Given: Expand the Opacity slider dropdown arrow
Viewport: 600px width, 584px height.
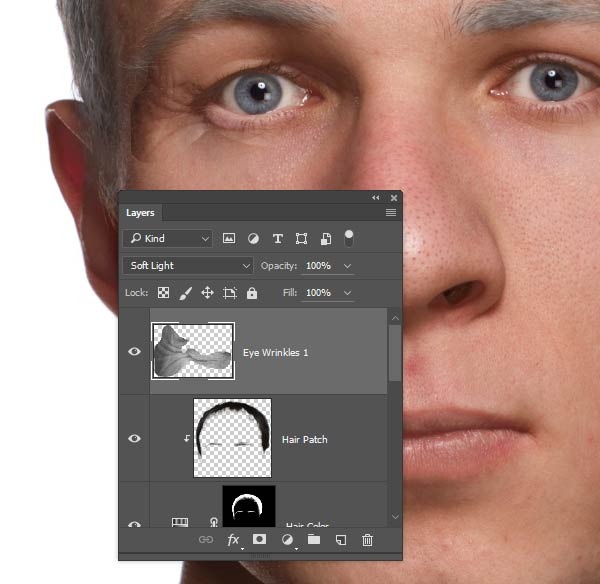Looking at the screenshot, I should click(347, 266).
